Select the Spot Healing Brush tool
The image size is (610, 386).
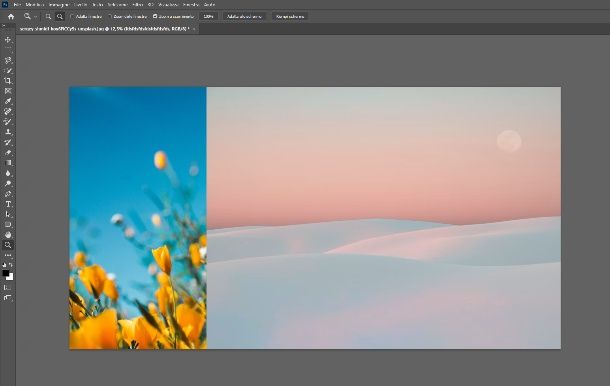[x=8, y=111]
